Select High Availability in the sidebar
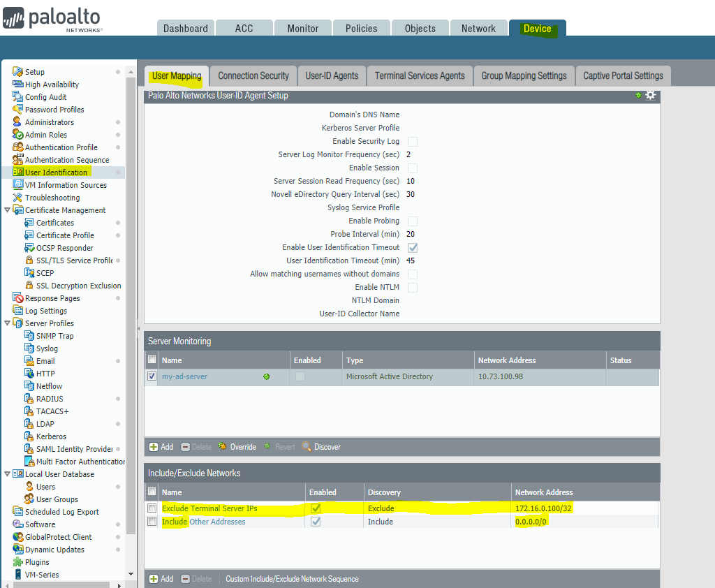The width and height of the screenshot is (715, 588). (x=52, y=84)
